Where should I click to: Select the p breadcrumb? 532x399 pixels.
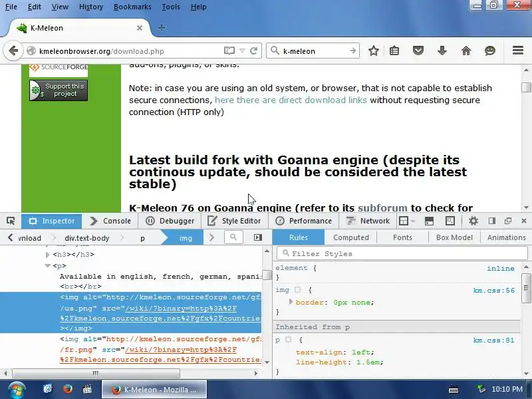pyautogui.click(x=142, y=238)
